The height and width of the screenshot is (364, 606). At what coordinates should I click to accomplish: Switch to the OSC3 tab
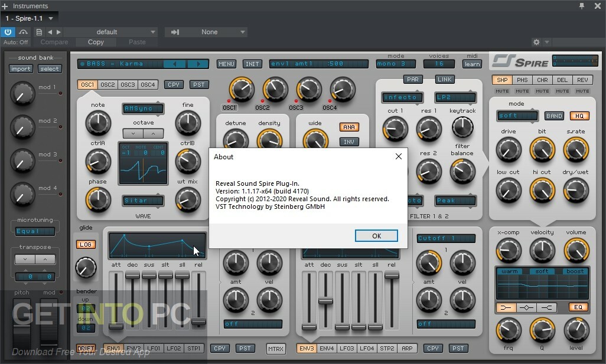pos(128,84)
